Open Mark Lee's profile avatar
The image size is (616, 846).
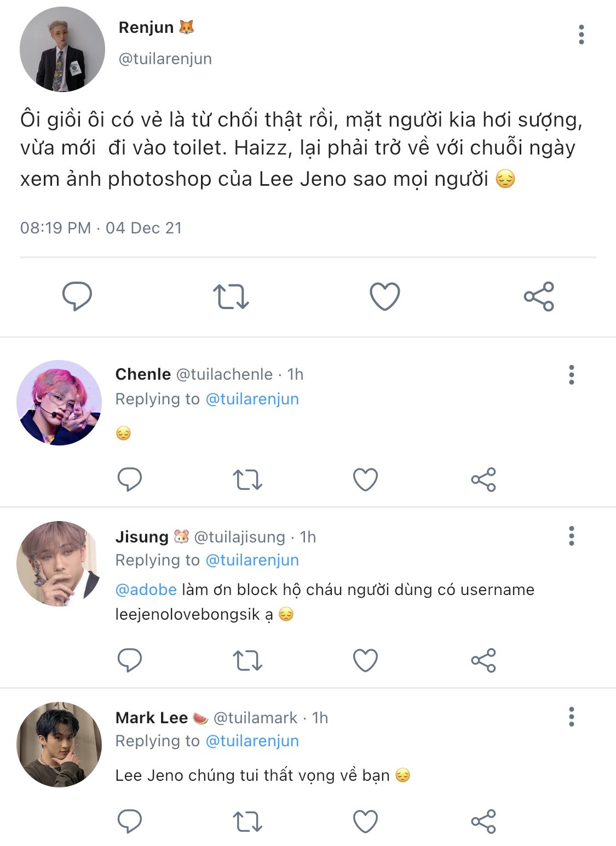[x=59, y=745]
